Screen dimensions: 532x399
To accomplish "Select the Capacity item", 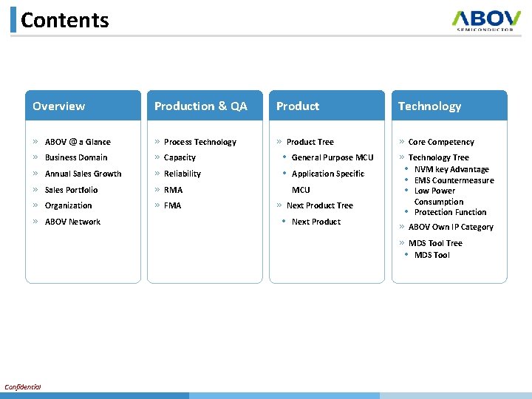I will click(180, 158).
